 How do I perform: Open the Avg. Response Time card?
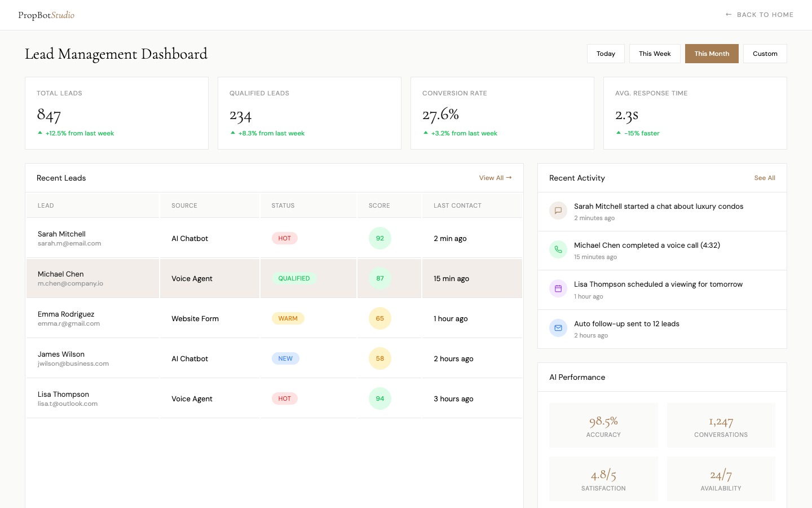tap(695, 113)
